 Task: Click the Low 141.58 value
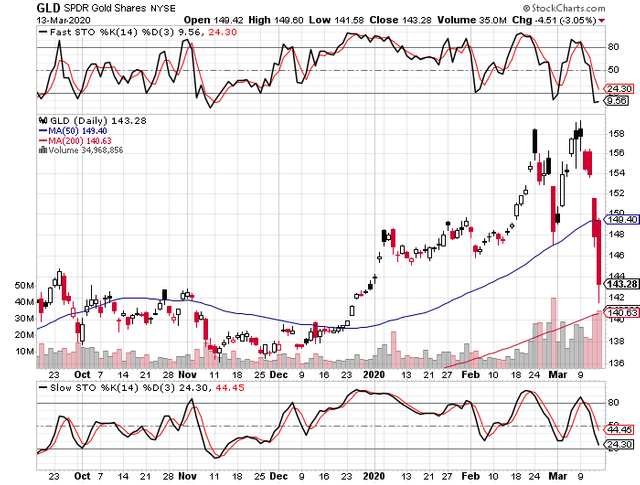(336, 20)
